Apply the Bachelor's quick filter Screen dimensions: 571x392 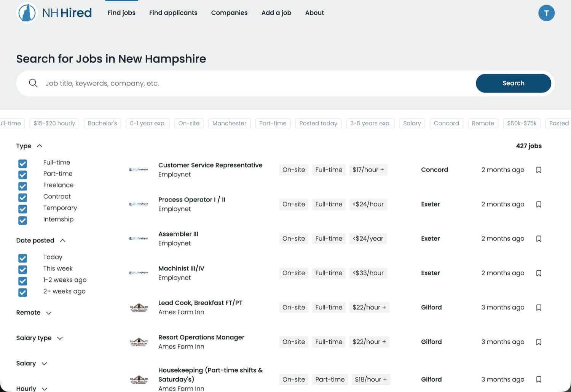pos(102,123)
